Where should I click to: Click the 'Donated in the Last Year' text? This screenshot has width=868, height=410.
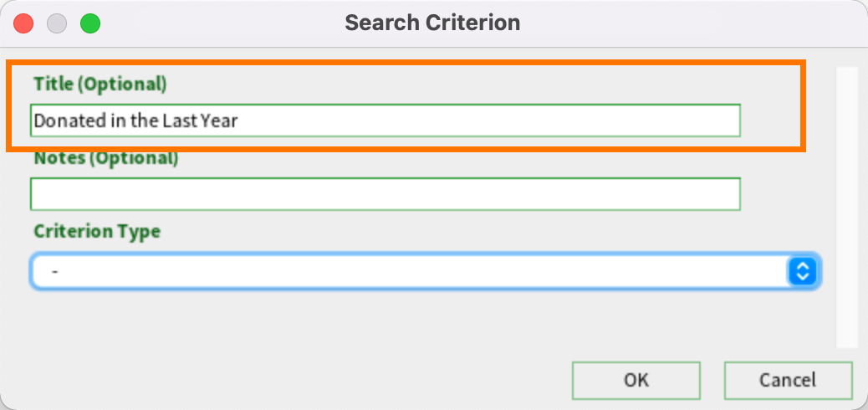coord(135,120)
